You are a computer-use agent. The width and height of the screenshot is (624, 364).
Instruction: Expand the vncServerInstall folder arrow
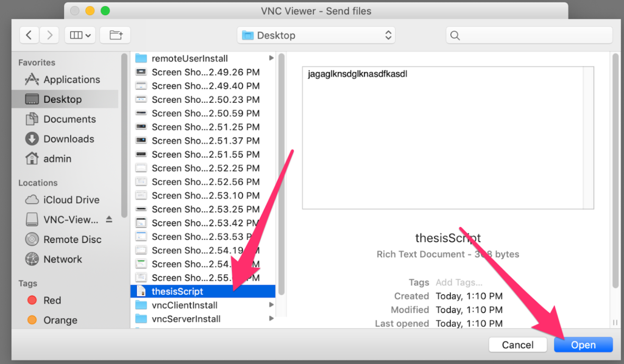pyautogui.click(x=271, y=318)
